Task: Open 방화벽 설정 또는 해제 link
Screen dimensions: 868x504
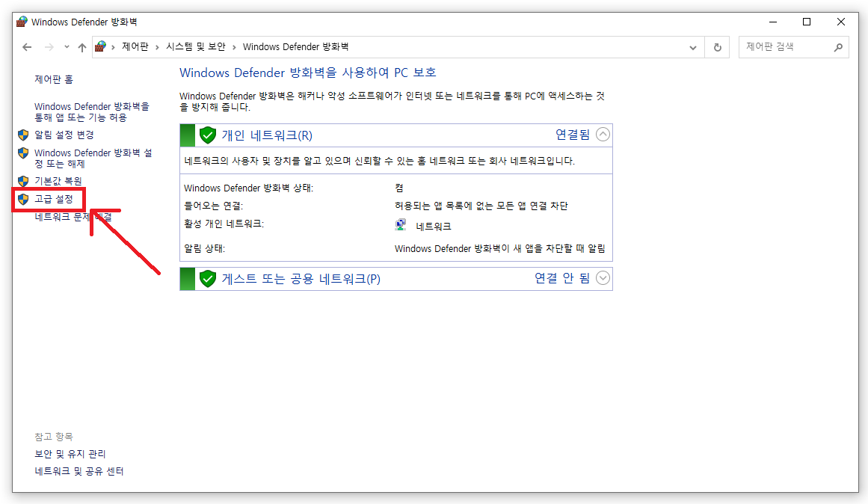Action: pyautogui.click(x=93, y=158)
